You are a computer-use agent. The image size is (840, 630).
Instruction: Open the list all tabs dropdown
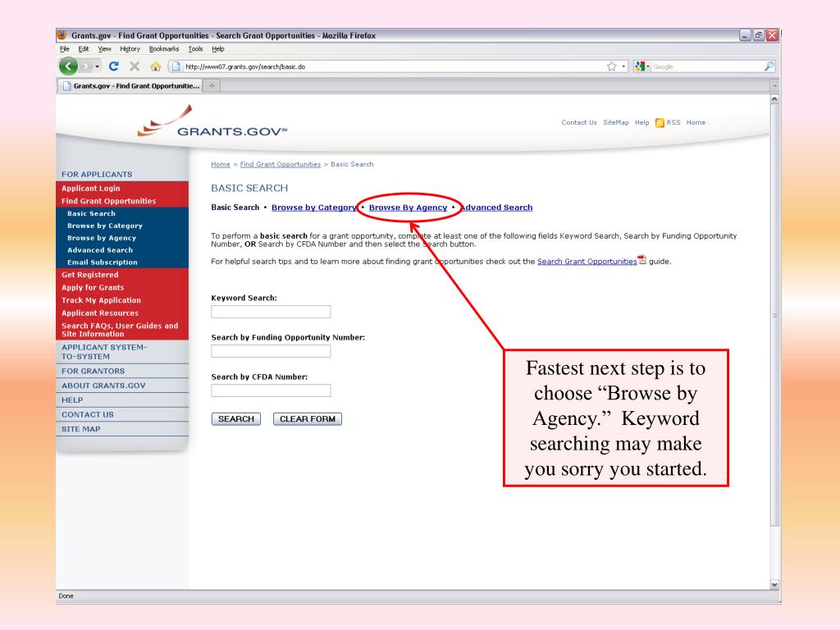coord(774,85)
